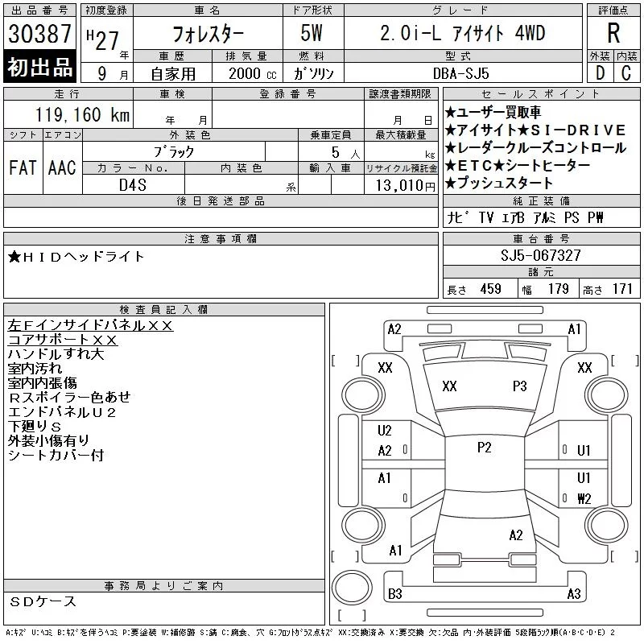Select the exterior grade D
Viewport: 644px width, 644px height.
(x=600, y=73)
